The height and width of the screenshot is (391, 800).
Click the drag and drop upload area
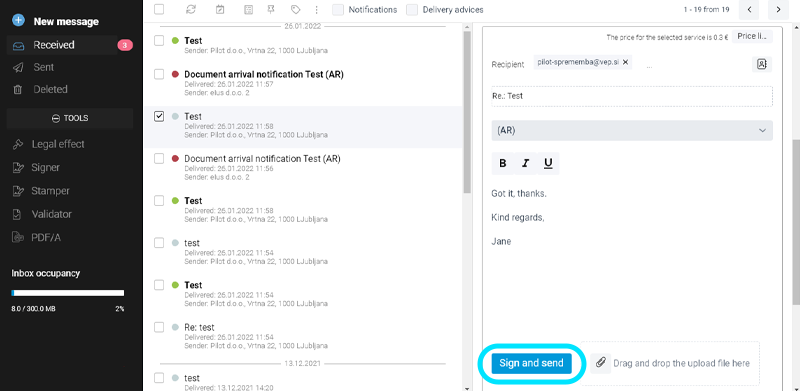pos(670,363)
